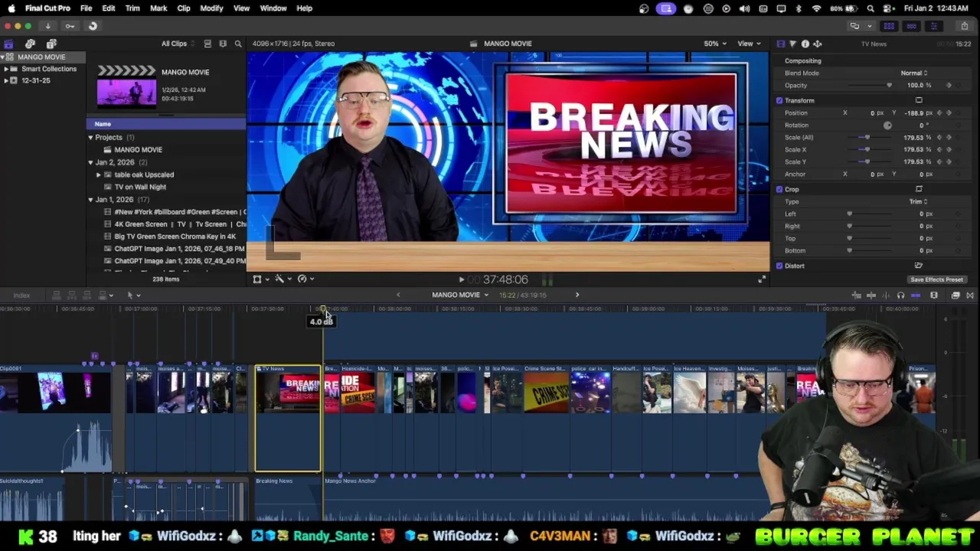Open the Titles and Generators sidebar
Image resolution: width=980 pixels, height=551 pixels.
coord(51,44)
